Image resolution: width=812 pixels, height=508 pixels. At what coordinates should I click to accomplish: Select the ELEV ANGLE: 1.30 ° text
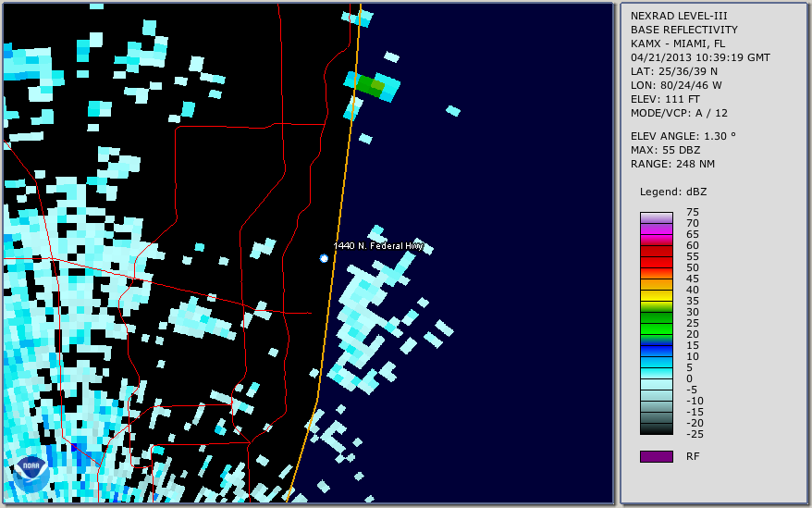pos(683,136)
